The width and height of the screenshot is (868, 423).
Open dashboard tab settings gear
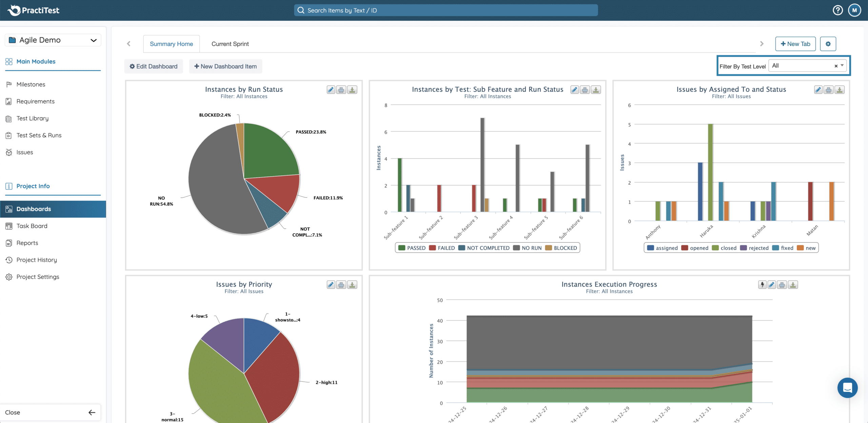828,44
